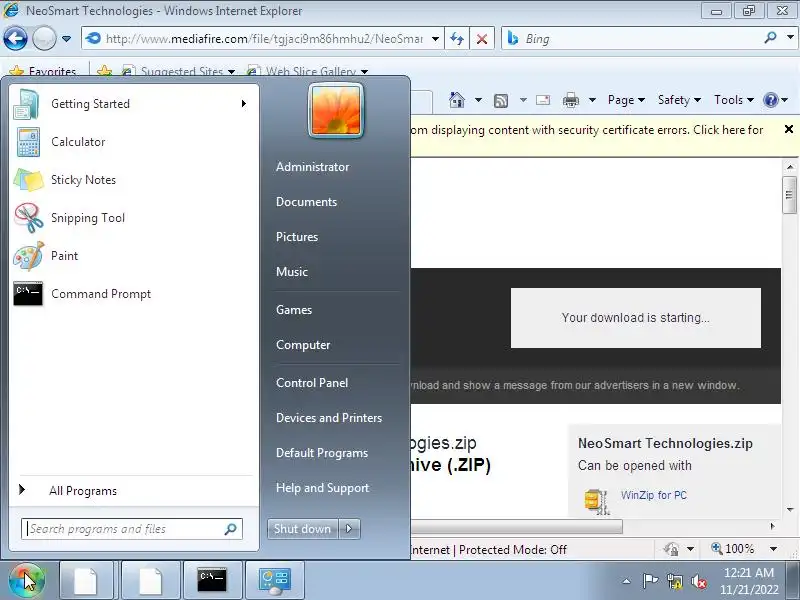The height and width of the screenshot is (600, 800).
Task: Expand Getting Started submenu arrow
Action: [244, 104]
